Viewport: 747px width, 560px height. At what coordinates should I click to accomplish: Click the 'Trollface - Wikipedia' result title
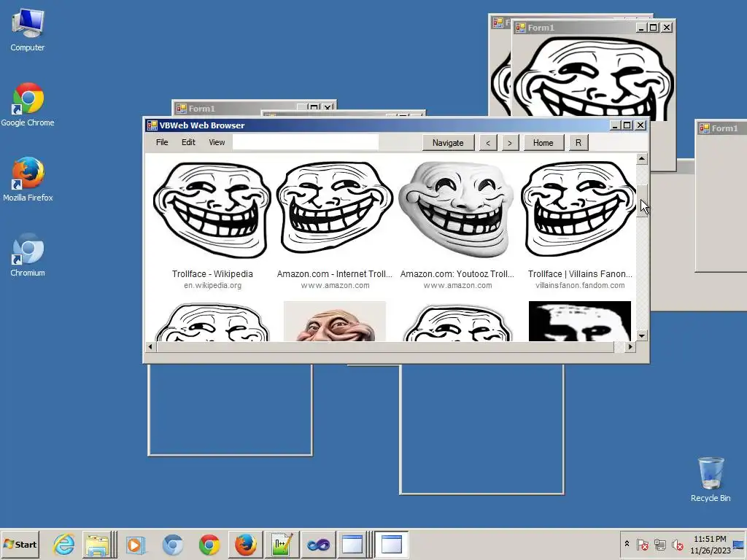pyautogui.click(x=212, y=274)
